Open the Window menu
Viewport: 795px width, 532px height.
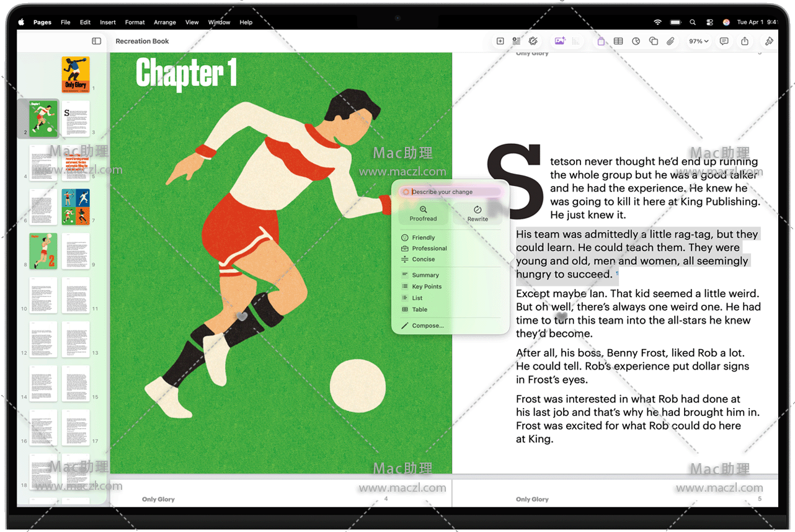pyautogui.click(x=219, y=22)
